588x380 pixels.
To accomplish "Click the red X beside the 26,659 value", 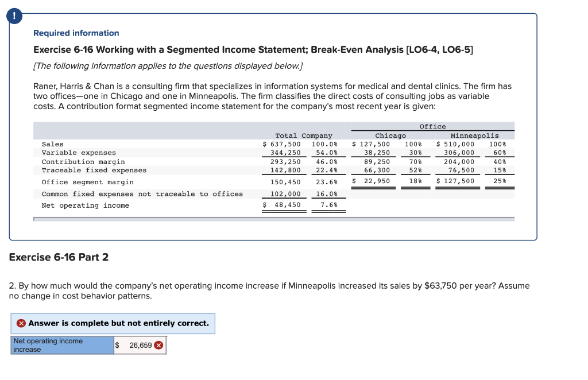I will pyautogui.click(x=158, y=345).
